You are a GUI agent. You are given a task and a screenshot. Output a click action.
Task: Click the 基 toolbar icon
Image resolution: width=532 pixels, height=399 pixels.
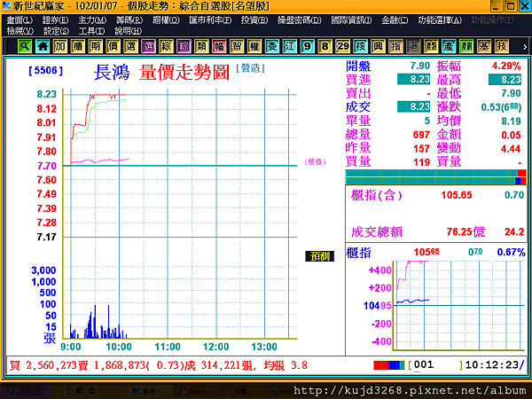484,46
